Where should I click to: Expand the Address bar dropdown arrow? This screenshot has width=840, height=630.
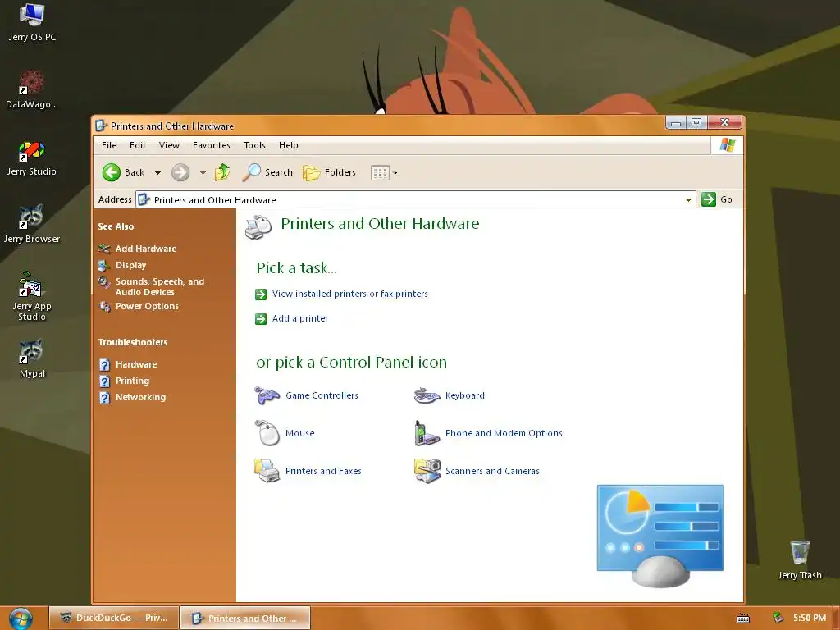[688, 200]
